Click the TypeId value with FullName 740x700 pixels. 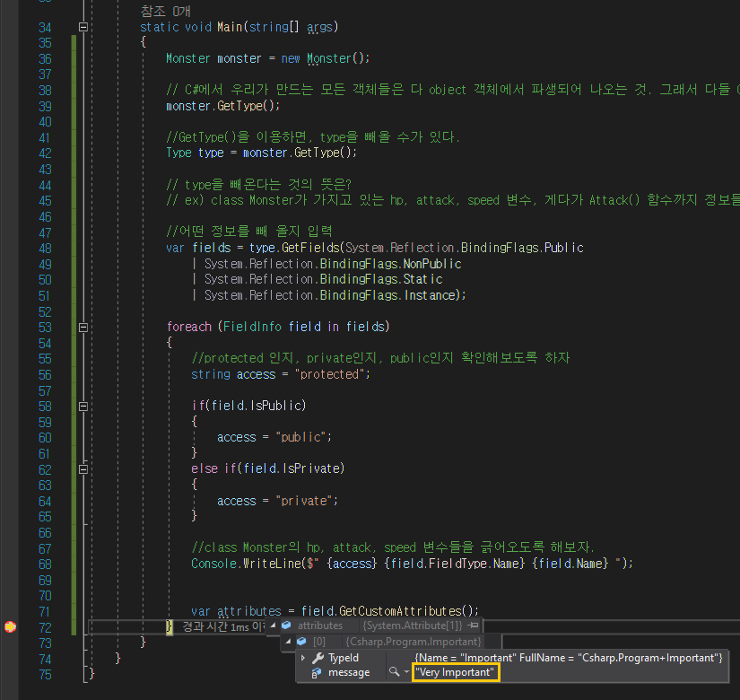point(568,658)
